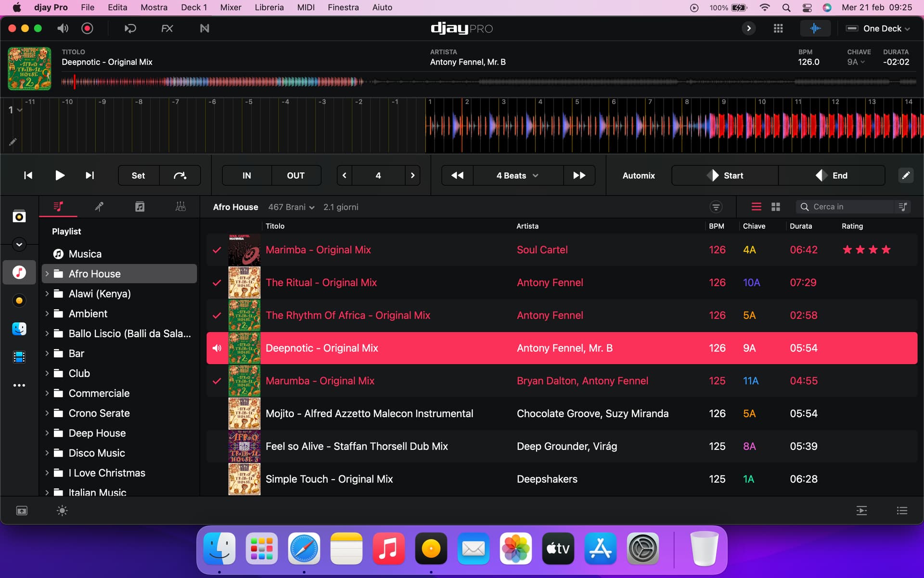Switch to list view layout
This screenshot has height=578, width=924.
click(757, 207)
